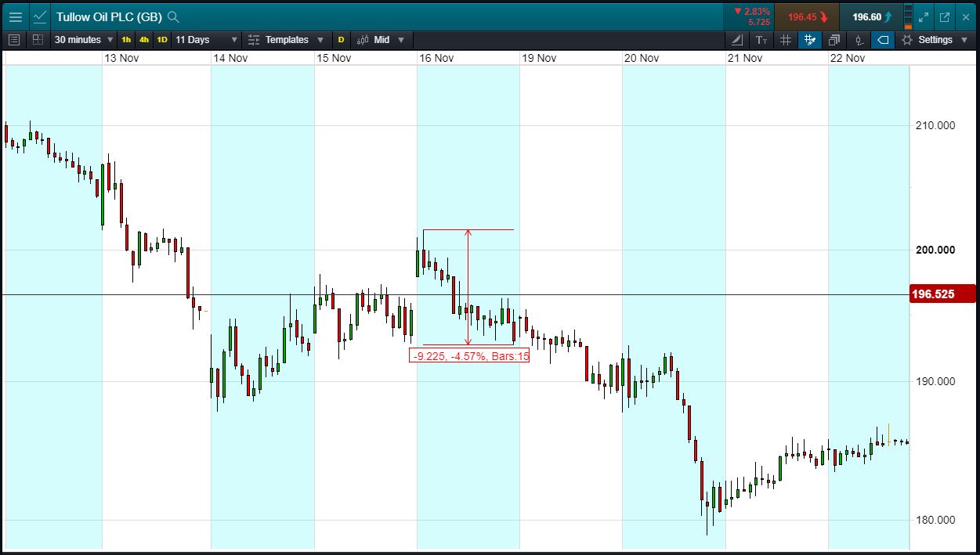
Task: Click the yellow D button
Action: coord(341,39)
